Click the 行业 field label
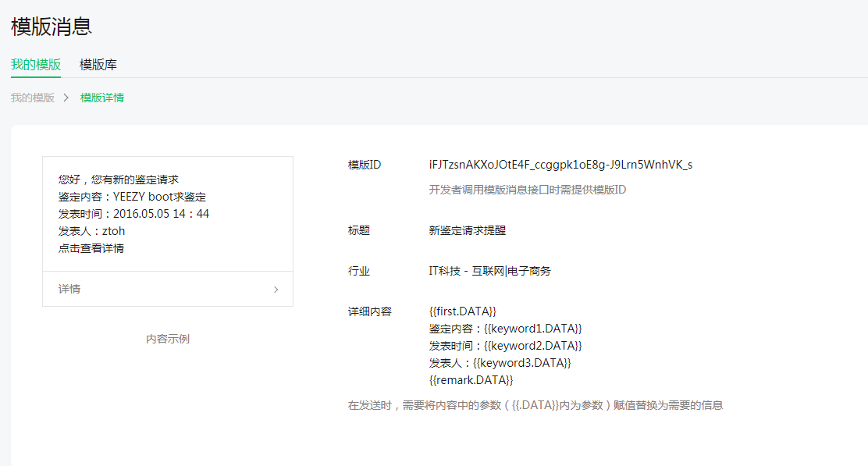The width and height of the screenshot is (868, 466). click(359, 271)
